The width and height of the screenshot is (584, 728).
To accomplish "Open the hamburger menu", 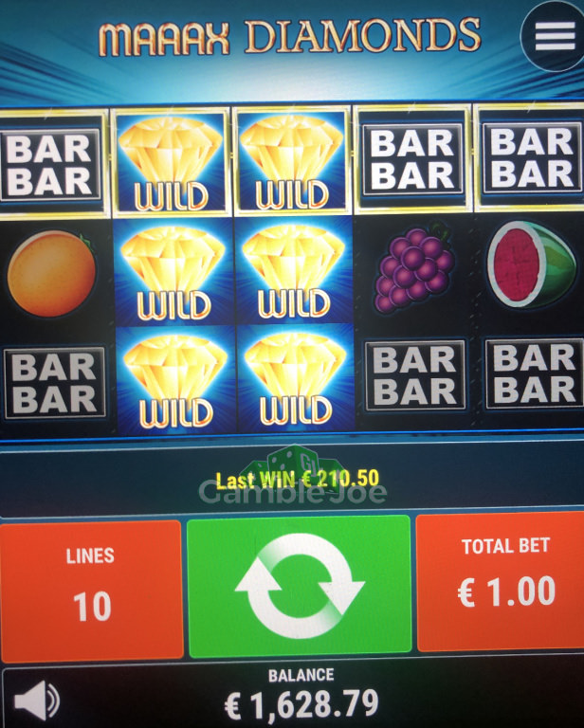I will (x=554, y=36).
